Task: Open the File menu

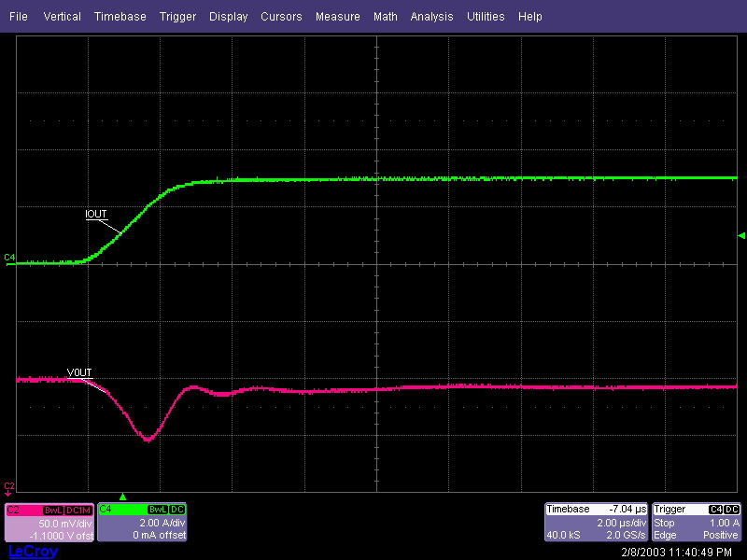Action: point(19,17)
